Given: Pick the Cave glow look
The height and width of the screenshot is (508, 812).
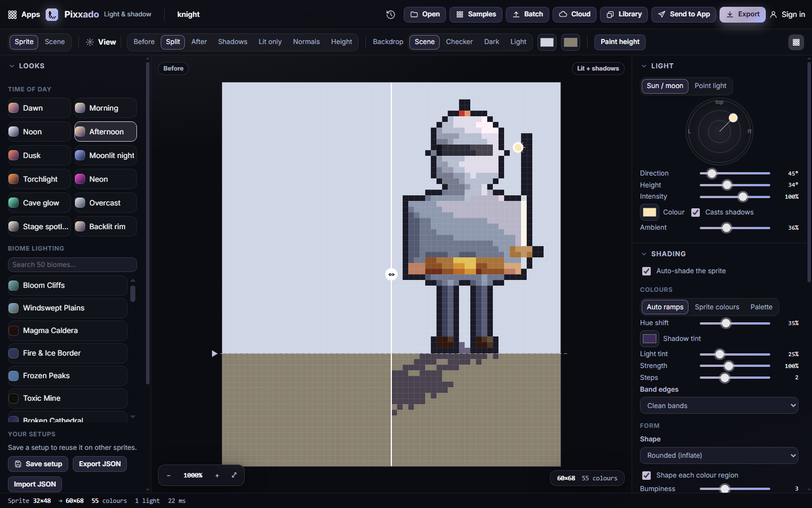Looking at the screenshot, I should [x=39, y=203].
